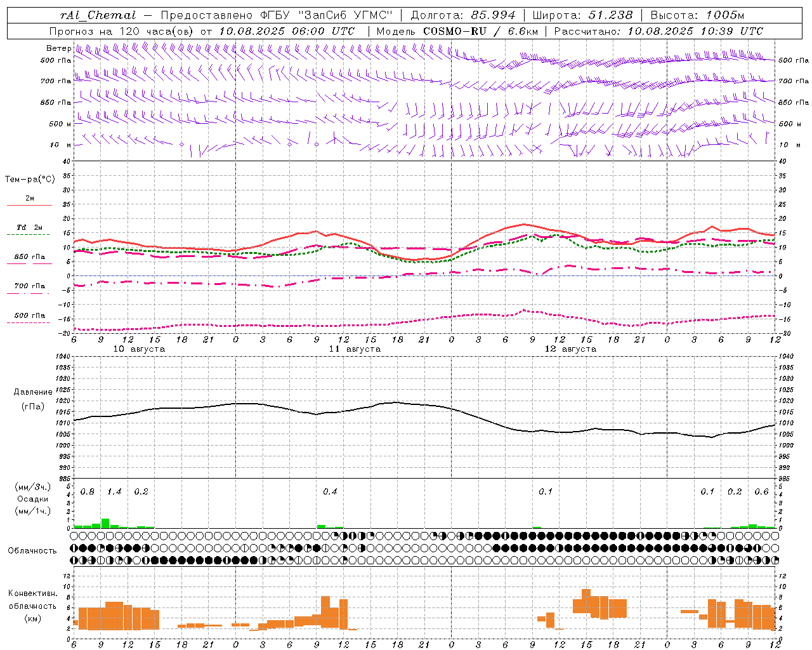Click the 'Конвективн.' label

[33, 594]
